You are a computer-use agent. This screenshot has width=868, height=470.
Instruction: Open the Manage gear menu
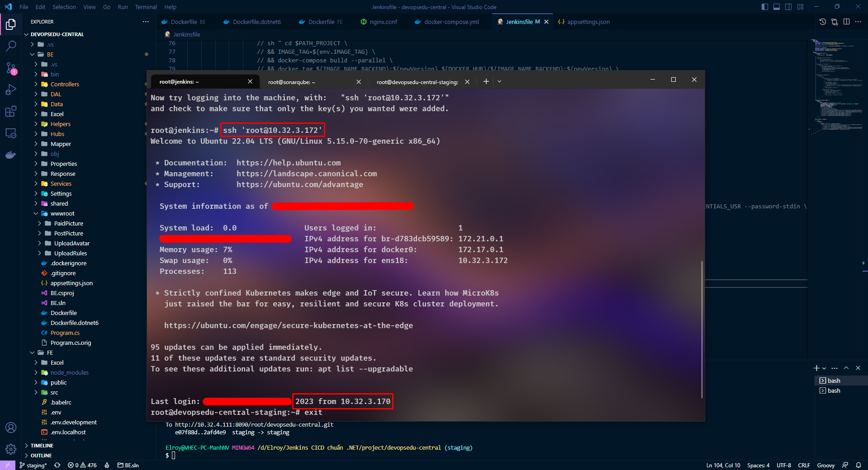point(11,449)
